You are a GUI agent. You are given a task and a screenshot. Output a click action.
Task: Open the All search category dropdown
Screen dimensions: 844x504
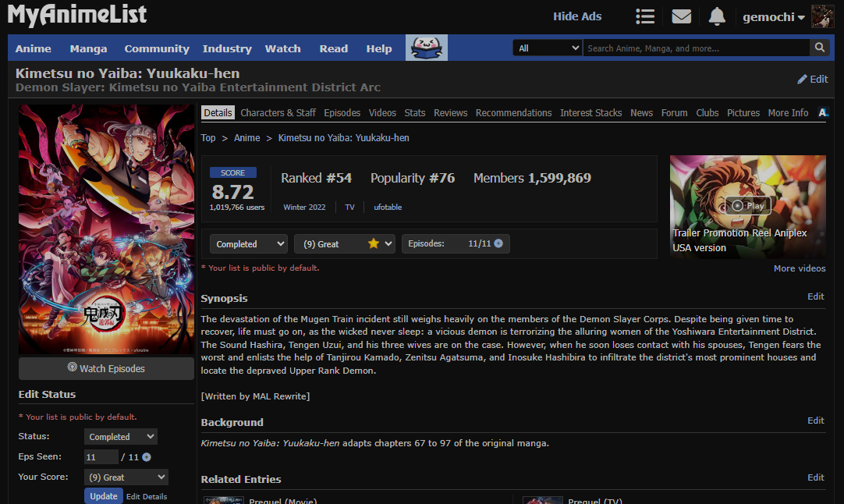click(x=548, y=48)
